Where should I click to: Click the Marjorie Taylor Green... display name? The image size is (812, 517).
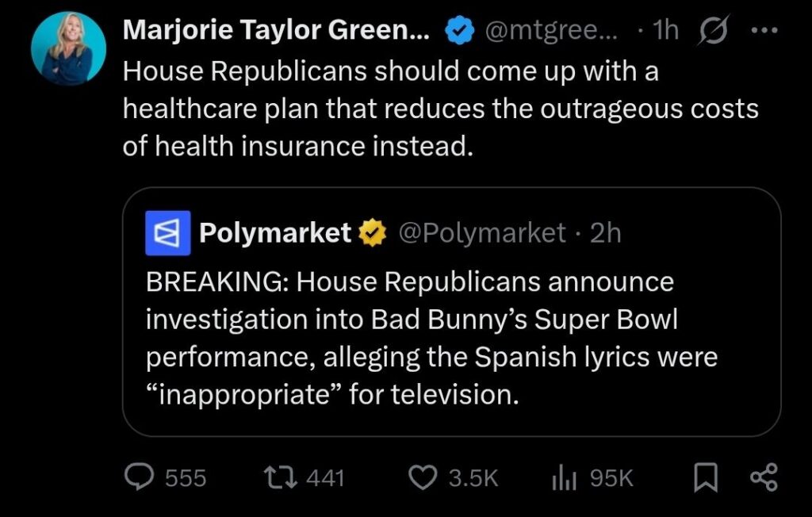275,30
